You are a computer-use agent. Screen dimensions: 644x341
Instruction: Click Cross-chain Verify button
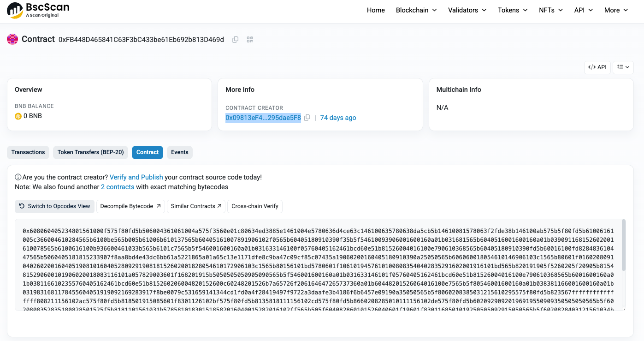(x=255, y=206)
